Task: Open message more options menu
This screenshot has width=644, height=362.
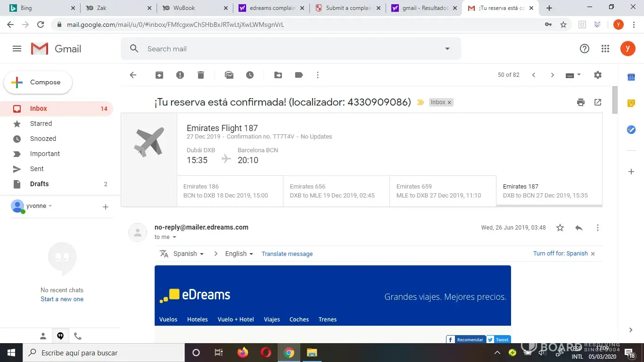Action: click(x=598, y=228)
